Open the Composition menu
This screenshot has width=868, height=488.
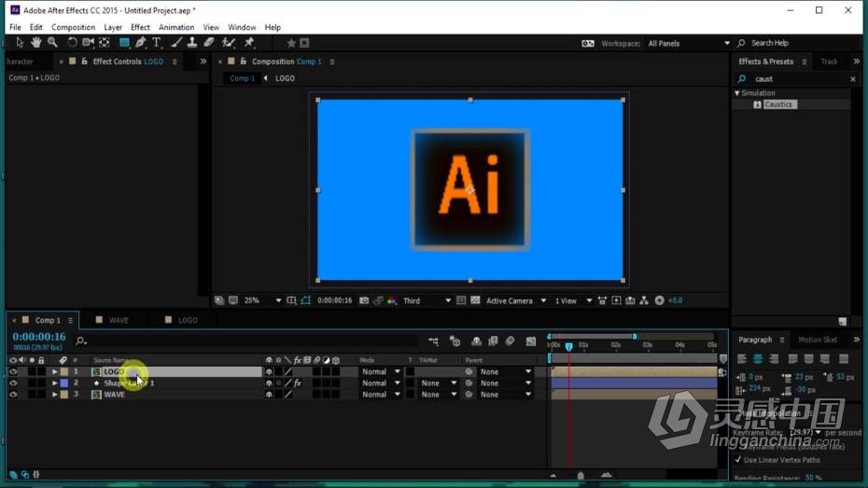click(x=73, y=27)
